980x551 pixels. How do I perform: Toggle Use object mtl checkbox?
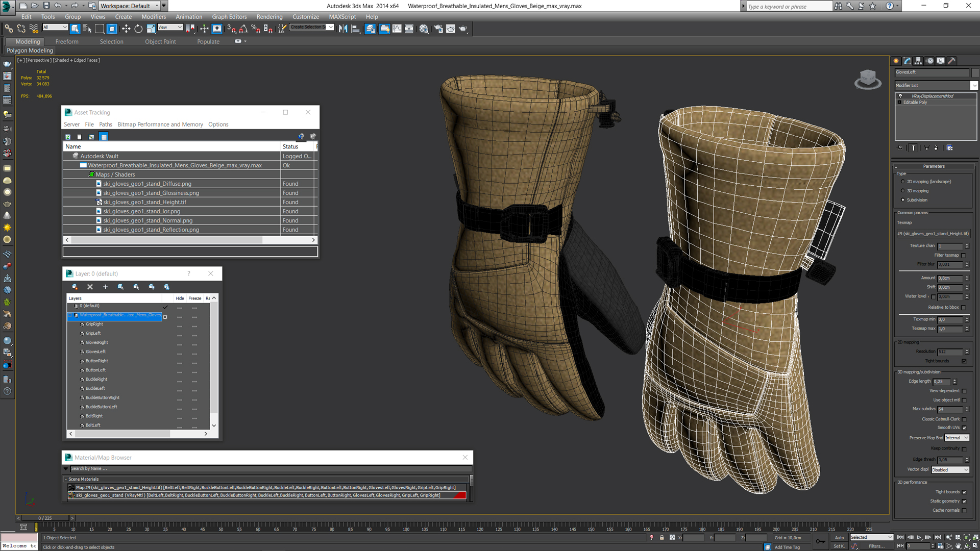point(964,400)
